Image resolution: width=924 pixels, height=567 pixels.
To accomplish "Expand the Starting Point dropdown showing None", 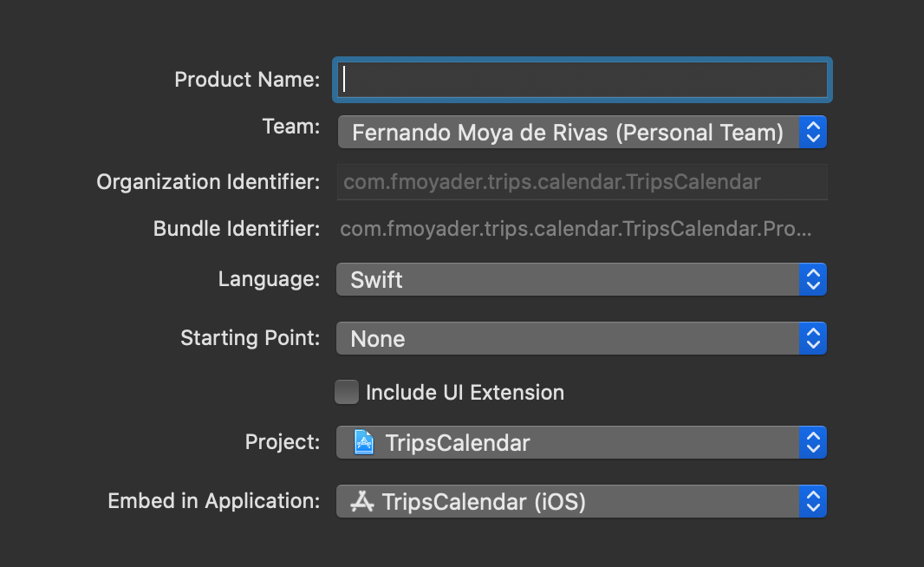I will 567,338.
